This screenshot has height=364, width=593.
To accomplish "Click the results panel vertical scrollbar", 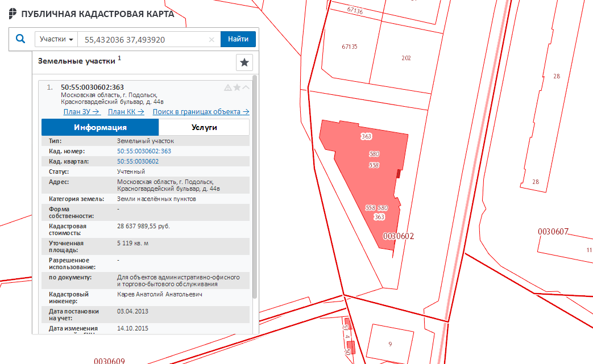I will point(255,187).
